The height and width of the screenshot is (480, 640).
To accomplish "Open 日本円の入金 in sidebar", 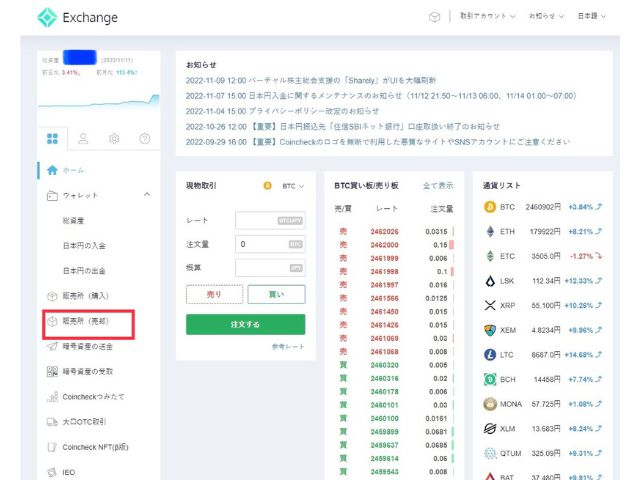I will 84,246.
